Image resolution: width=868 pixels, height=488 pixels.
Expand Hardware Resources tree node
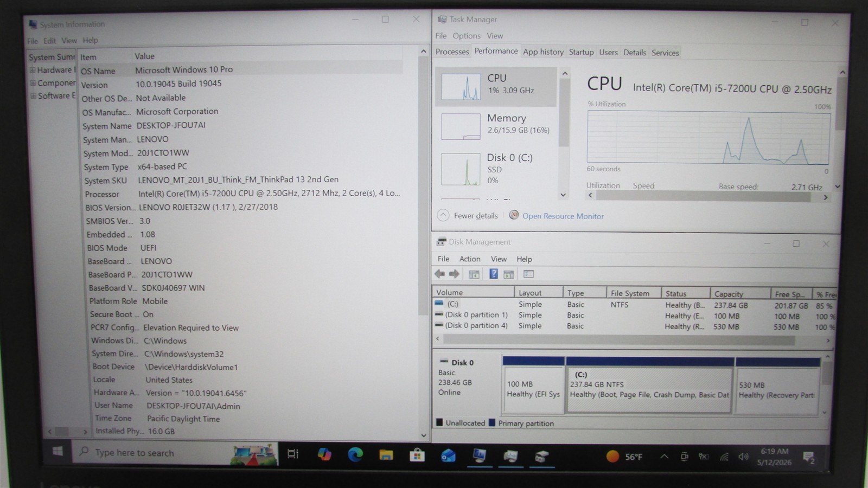33,70
